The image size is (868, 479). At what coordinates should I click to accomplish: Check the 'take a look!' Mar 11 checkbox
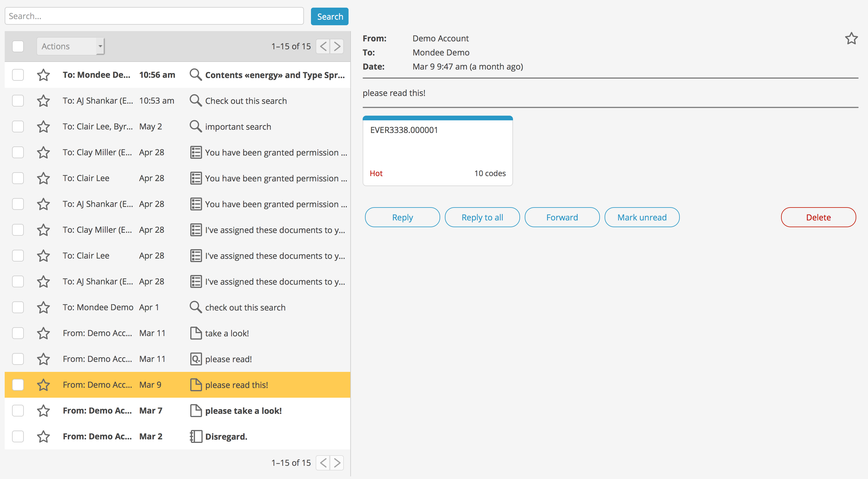pos(18,333)
